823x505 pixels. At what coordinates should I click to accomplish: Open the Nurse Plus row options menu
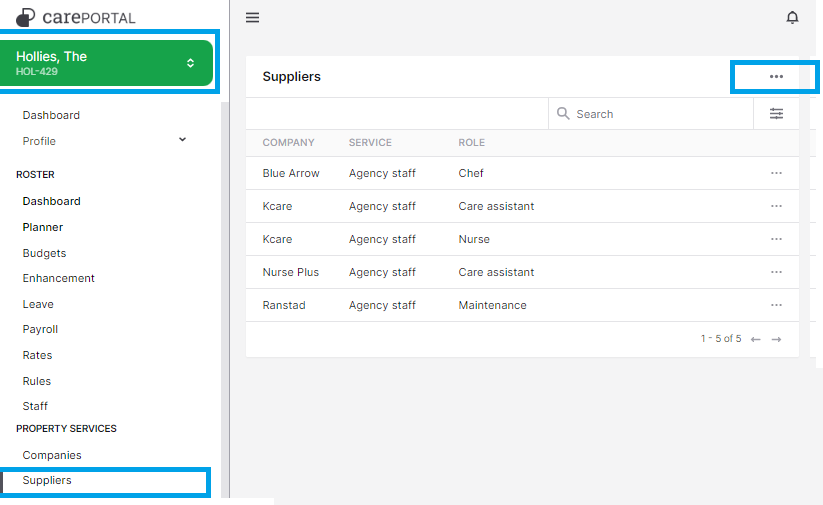(776, 272)
